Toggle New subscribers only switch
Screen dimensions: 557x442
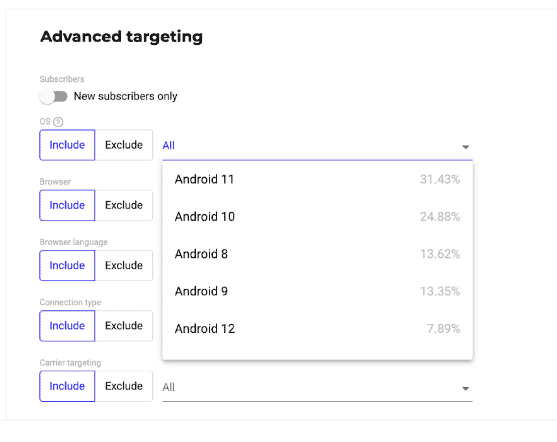pyautogui.click(x=53, y=97)
